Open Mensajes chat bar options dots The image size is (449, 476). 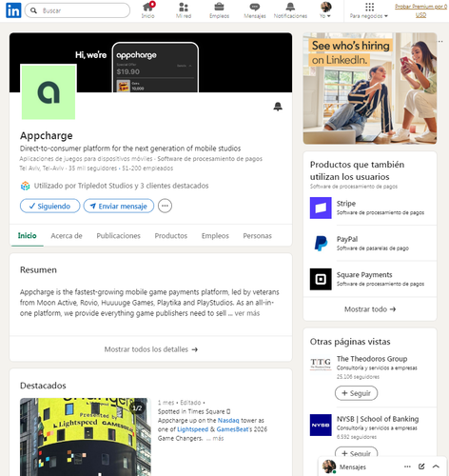click(x=407, y=466)
